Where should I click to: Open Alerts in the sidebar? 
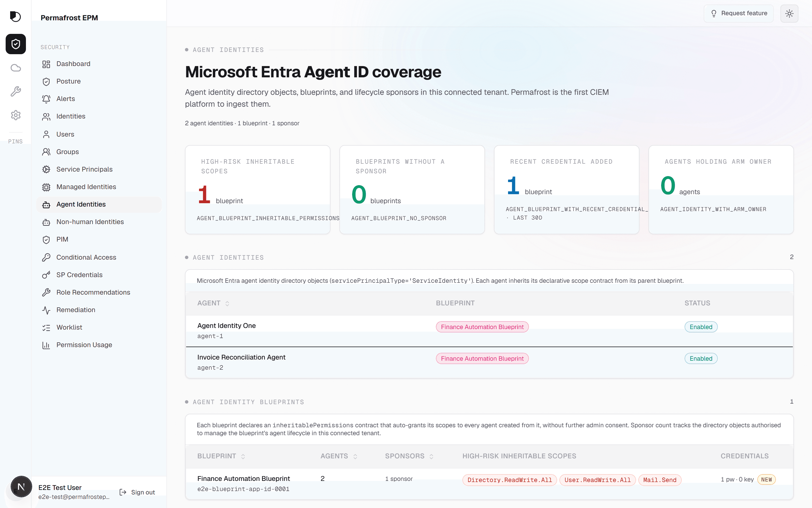99,99
